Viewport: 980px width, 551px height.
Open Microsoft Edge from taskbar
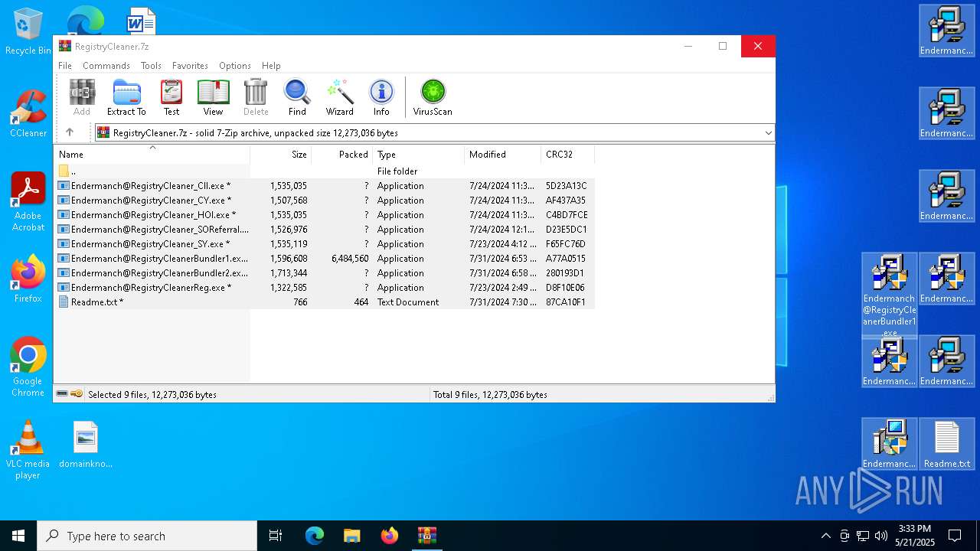[x=315, y=536]
